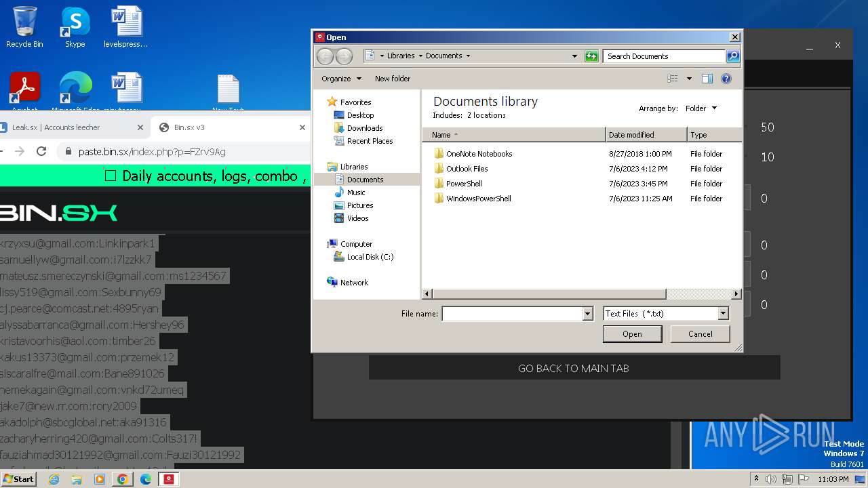
Task: Open File Explorer from the taskbar
Action: point(77,479)
